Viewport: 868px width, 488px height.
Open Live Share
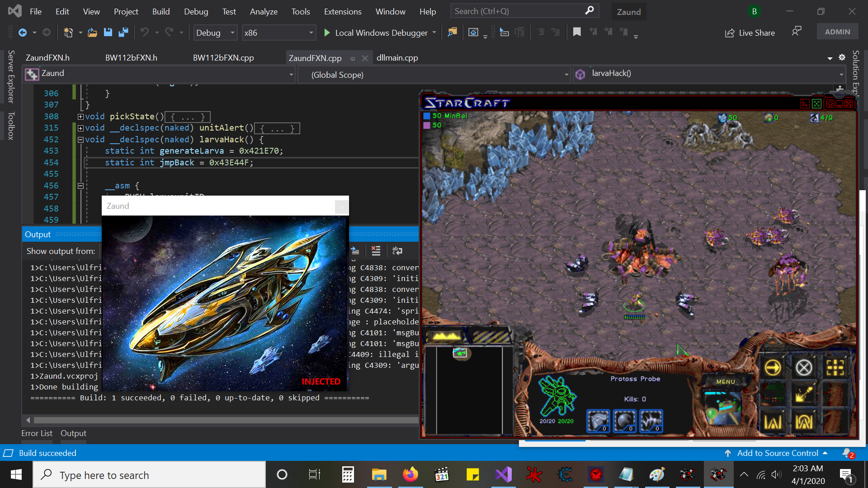click(750, 33)
